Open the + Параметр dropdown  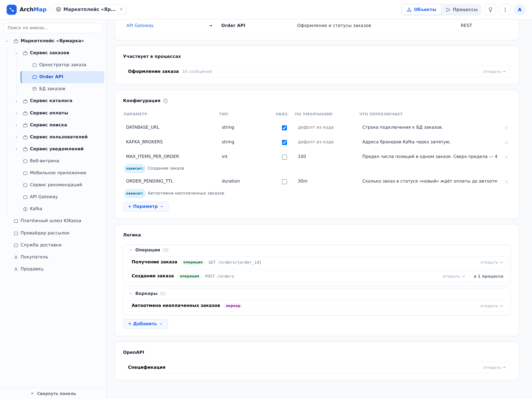click(x=146, y=207)
